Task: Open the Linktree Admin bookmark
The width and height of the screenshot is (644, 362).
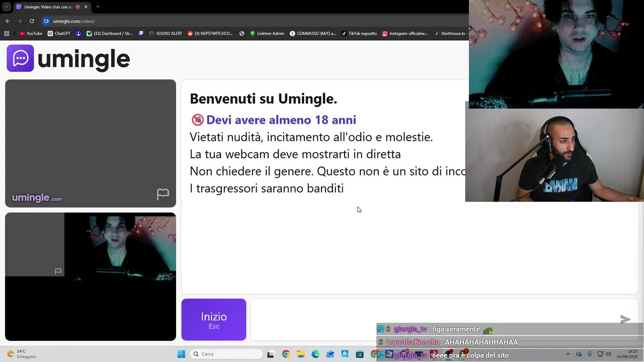Action: (x=267, y=34)
